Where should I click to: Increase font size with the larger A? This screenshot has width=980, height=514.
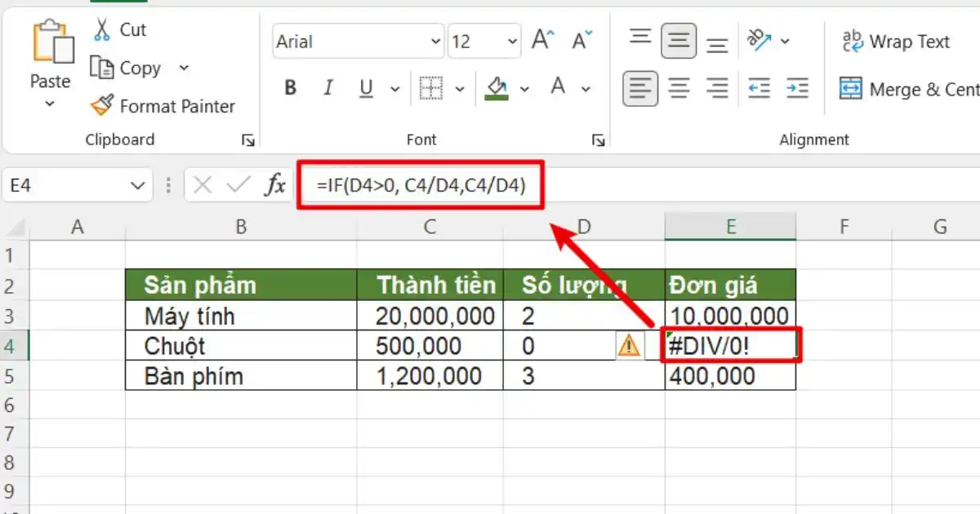543,40
